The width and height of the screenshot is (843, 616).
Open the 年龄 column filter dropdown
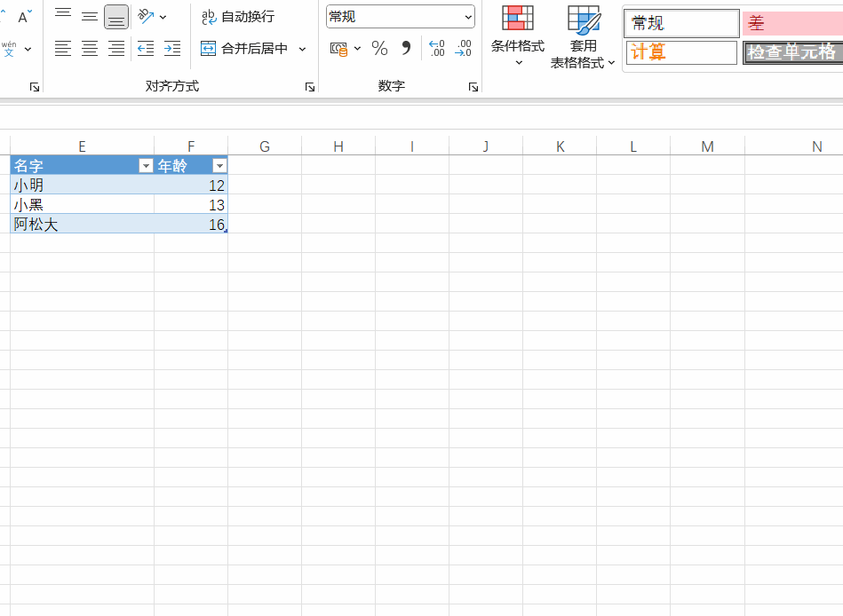tap(219, 166)
